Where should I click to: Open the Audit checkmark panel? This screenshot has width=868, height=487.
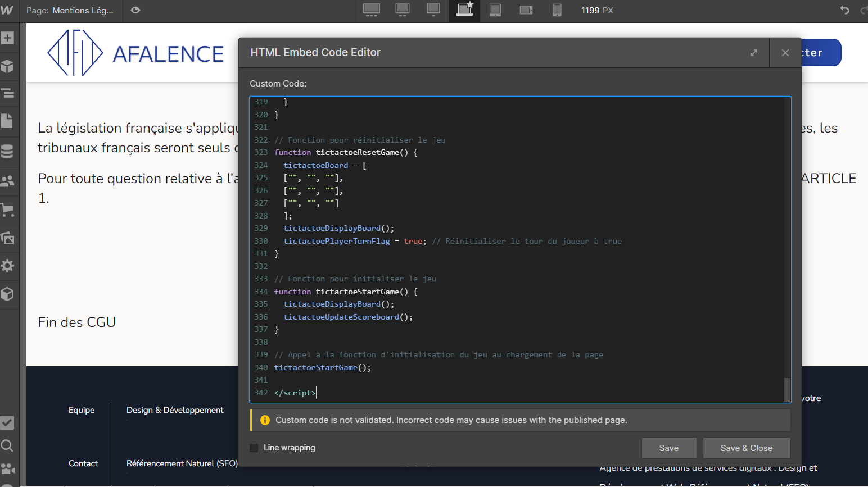point(7,422)
